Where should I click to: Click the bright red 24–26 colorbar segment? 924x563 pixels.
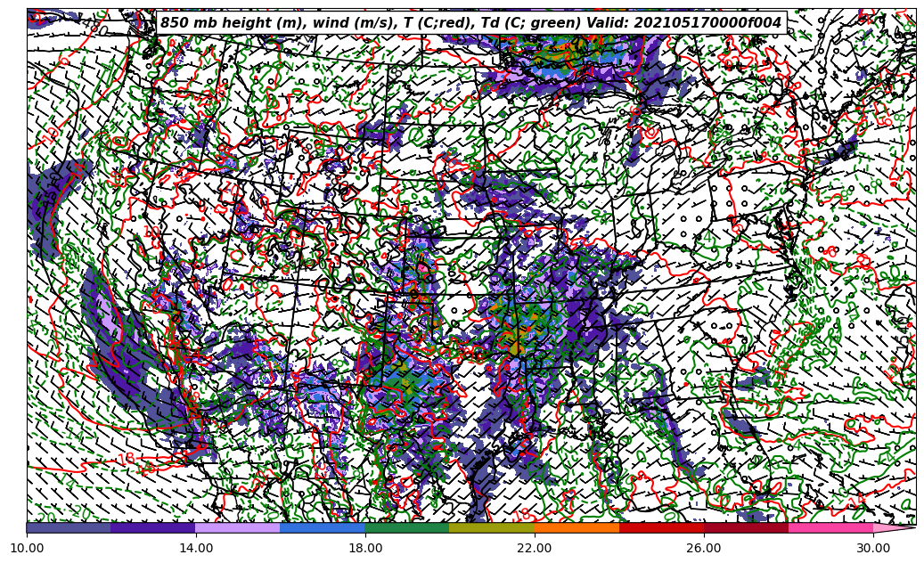pyautogui.click(x=662, y=527)
